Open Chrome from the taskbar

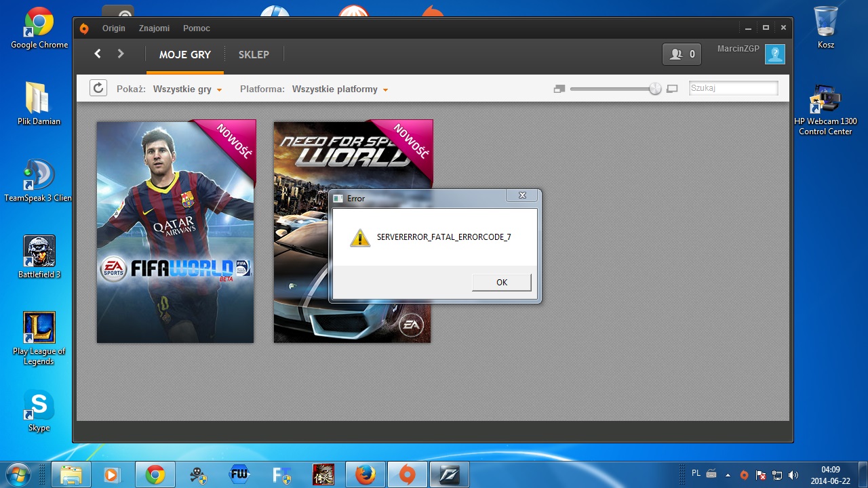click(155, 476)
